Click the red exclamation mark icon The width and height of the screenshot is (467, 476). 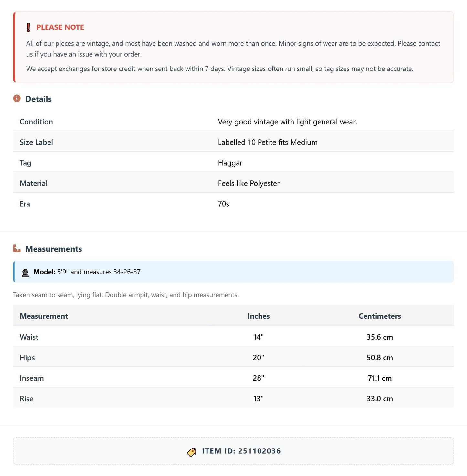click(28, 27)
